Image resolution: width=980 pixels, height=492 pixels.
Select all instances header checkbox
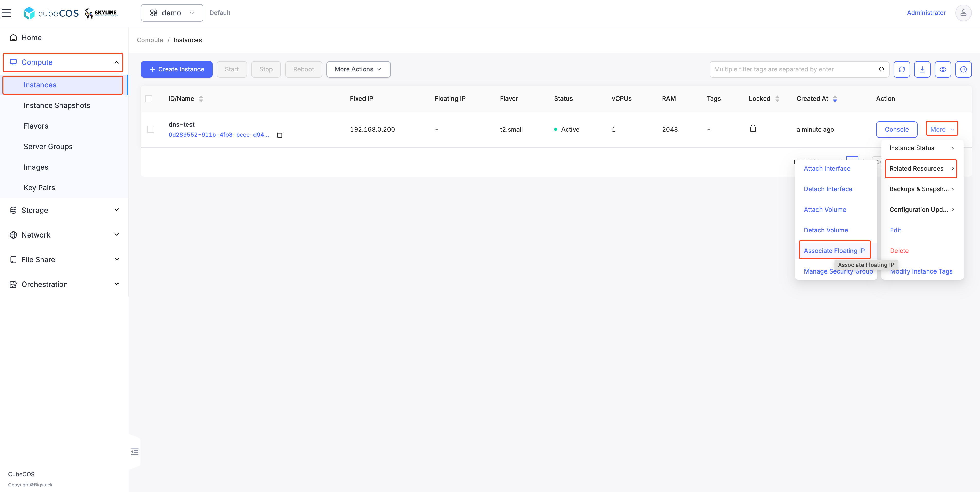[x=149, y=98]
